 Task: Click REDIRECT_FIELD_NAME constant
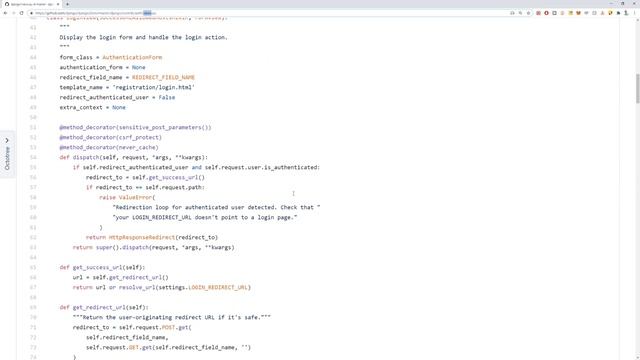tap(163, 77)
